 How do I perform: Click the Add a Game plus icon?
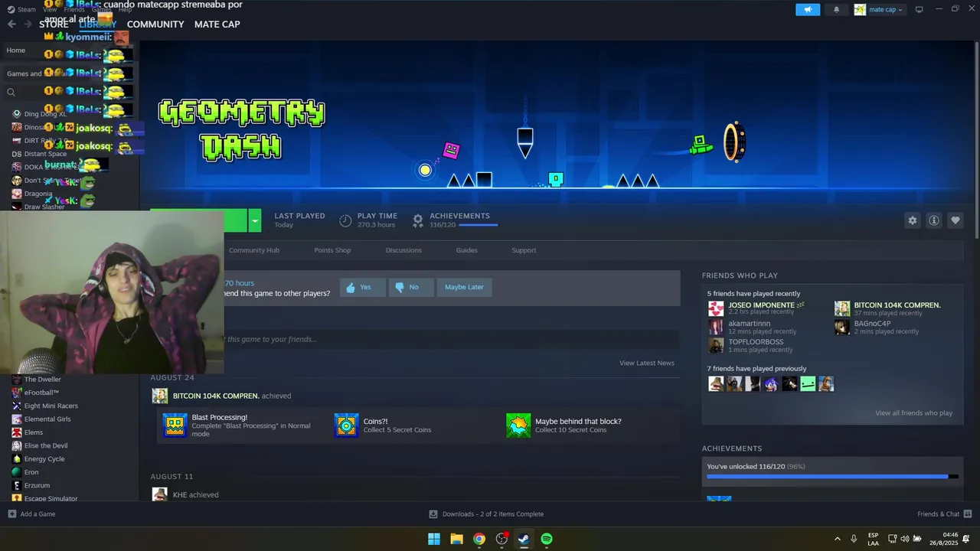pyautogui.click(x=11, y=514)
